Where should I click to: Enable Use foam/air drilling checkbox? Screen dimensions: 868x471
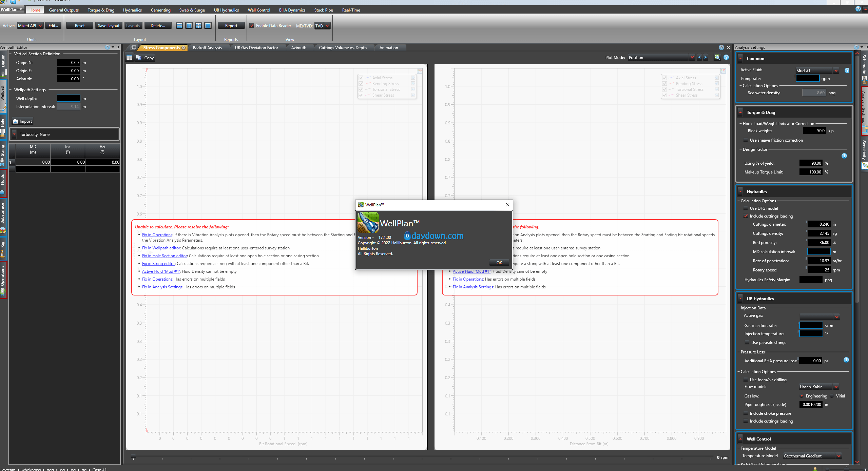[x=746, y=380]
